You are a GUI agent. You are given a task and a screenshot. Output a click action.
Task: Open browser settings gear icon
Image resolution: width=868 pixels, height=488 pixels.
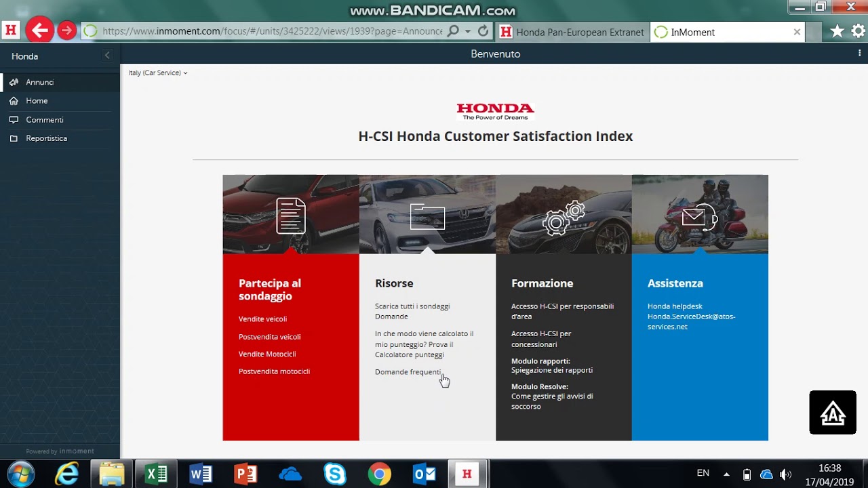click(x=859, y=31)
